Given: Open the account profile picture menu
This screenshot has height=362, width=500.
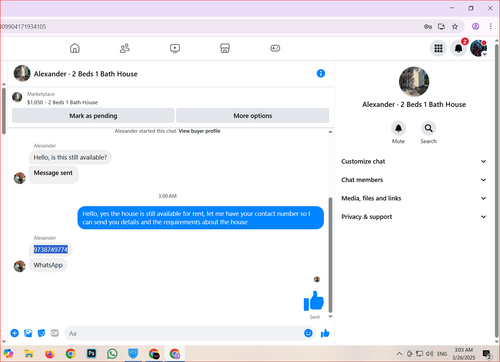Looking at the screenshot, I should [478, 48].
